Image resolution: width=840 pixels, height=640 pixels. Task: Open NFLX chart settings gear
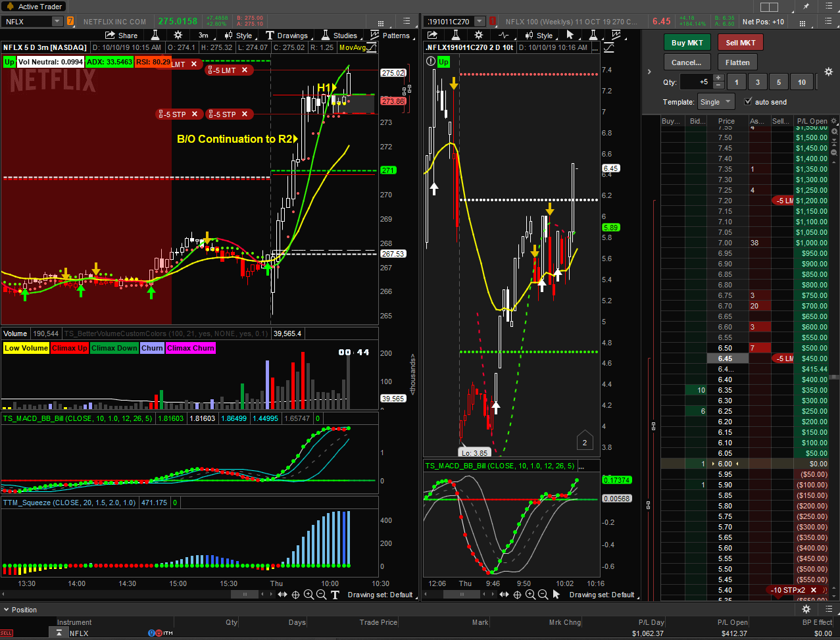click(x=178, y=36)
